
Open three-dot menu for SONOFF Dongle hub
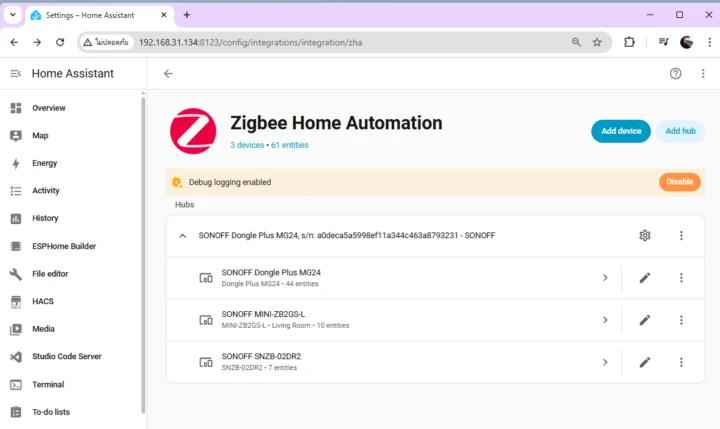[x=681, y=236]
